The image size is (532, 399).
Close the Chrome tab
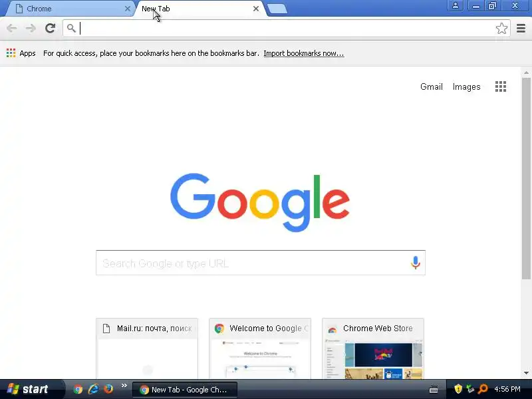(128, 9)
